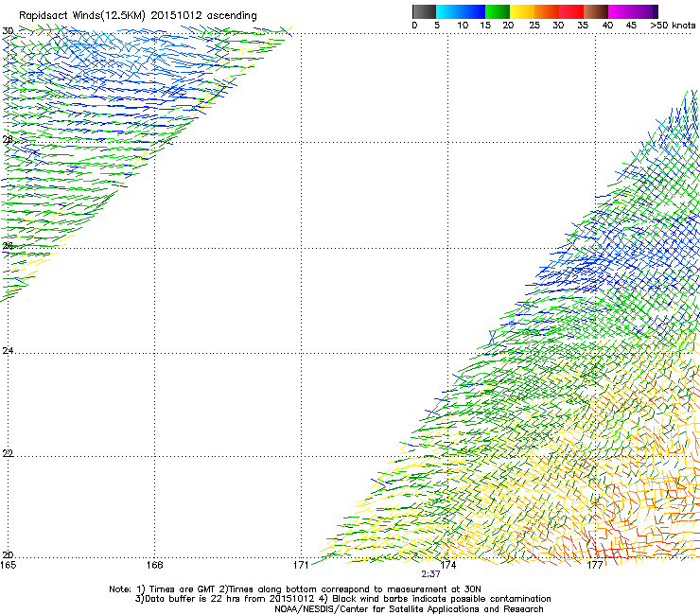
Task: Select the orange 25-30 knots legend swatch
Action: 547,11
